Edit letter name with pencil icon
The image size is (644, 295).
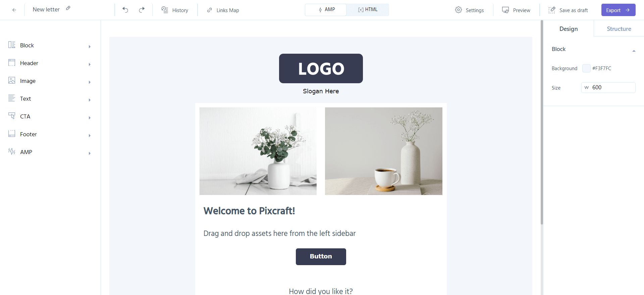coord(68,8)
